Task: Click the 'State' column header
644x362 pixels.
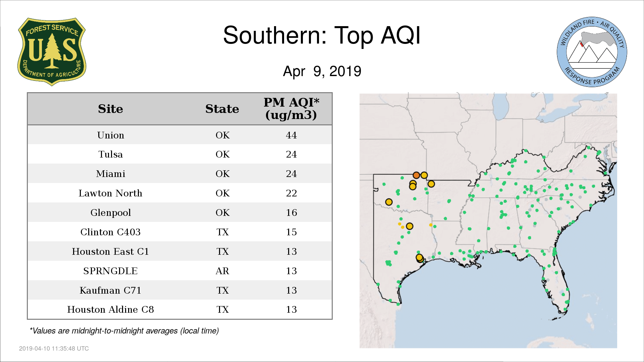Action: point(222,109)
